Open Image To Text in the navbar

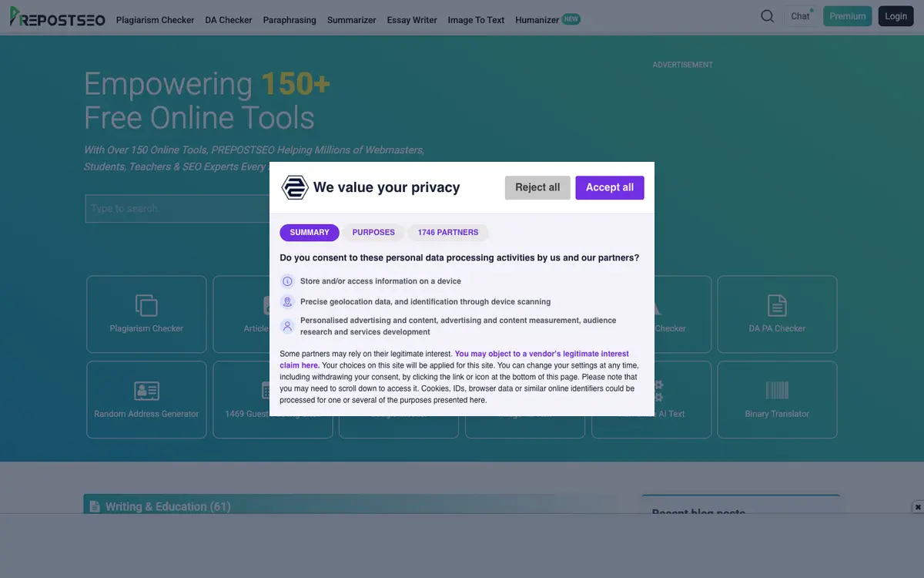tap(476, 20)
